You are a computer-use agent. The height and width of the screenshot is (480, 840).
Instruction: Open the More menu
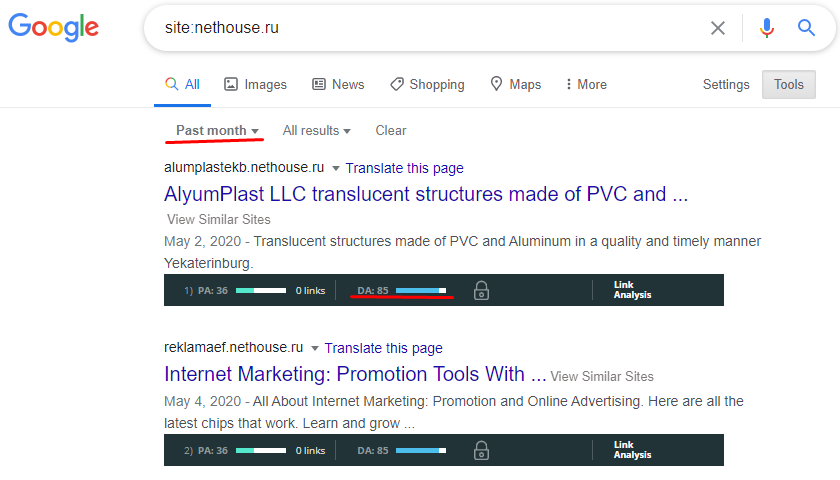point(586,85)
